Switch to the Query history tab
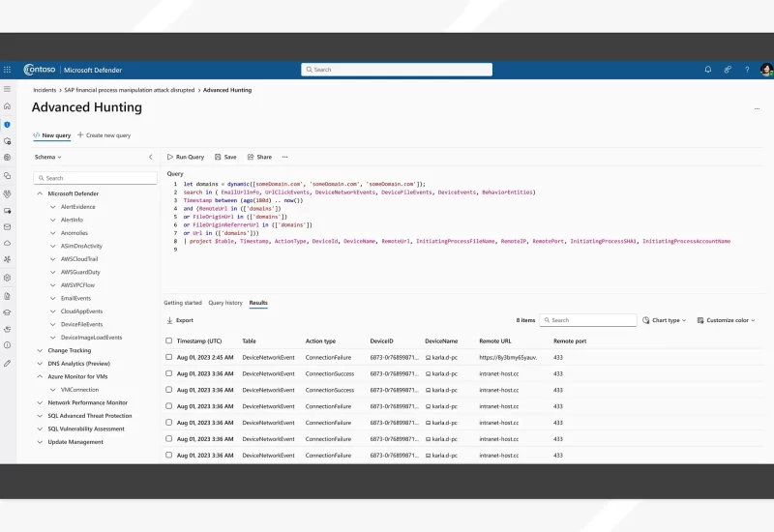 225,303
